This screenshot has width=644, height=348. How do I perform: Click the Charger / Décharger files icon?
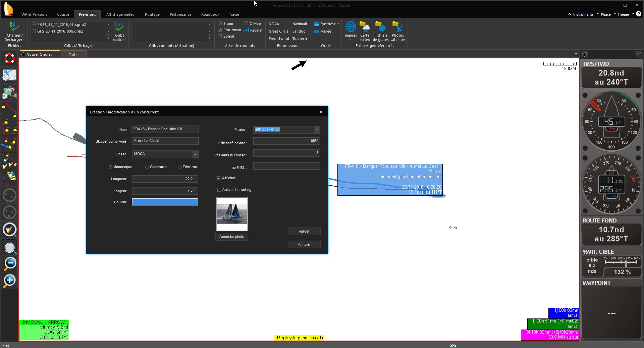pos(14,27)
